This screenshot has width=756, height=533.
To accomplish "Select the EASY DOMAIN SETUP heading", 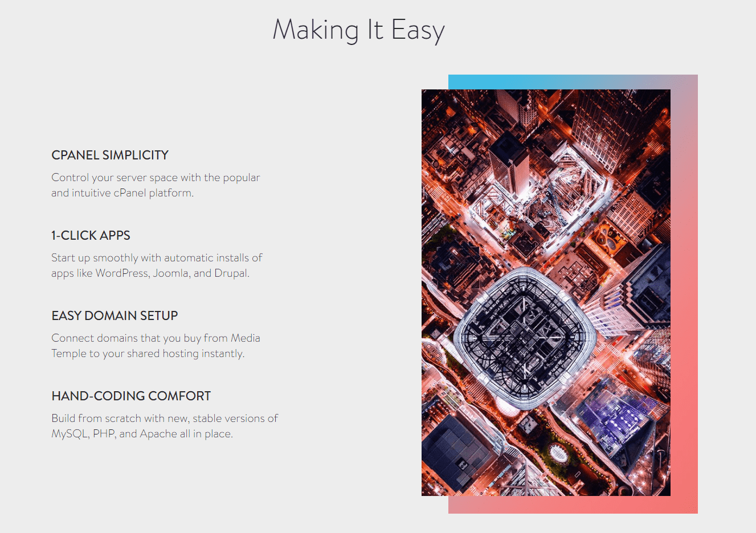I will (115, 315).
